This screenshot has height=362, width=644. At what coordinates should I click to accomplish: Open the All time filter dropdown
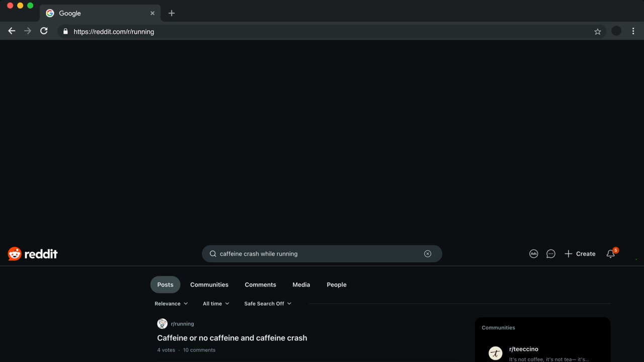[x=216, y=304]
